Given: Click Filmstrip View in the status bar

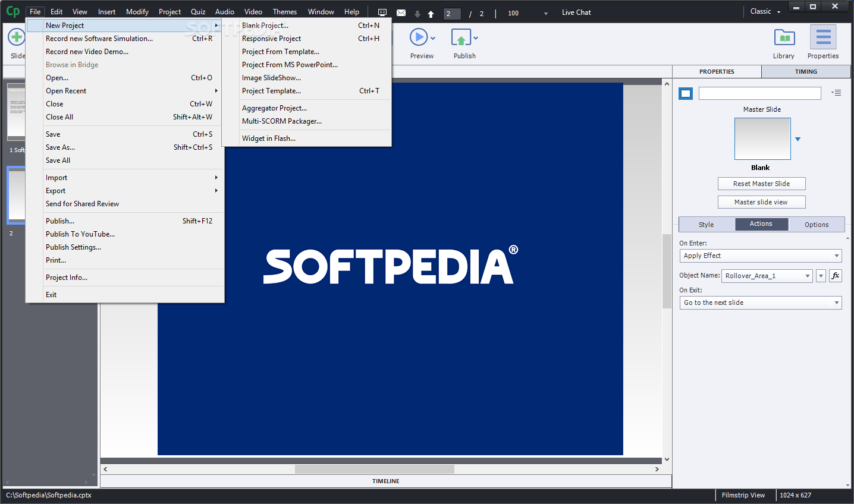Looking at the screenshot, I should pos(743,495).
